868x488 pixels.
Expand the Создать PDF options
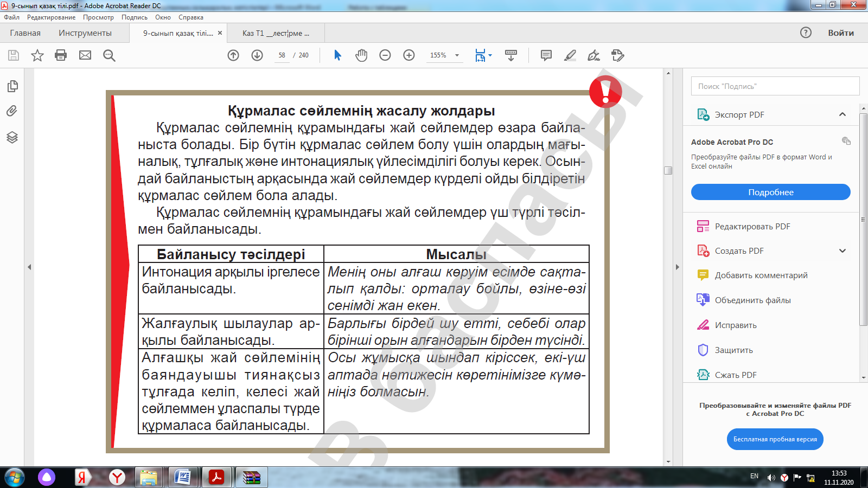pyautogui.click(x=842, y=251)
